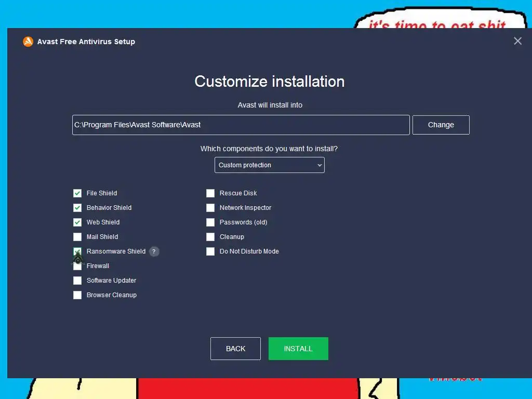Enable the Software Updater checkbox
The image size is (532, 399).
pyautogui.click(x=77, y=281)
